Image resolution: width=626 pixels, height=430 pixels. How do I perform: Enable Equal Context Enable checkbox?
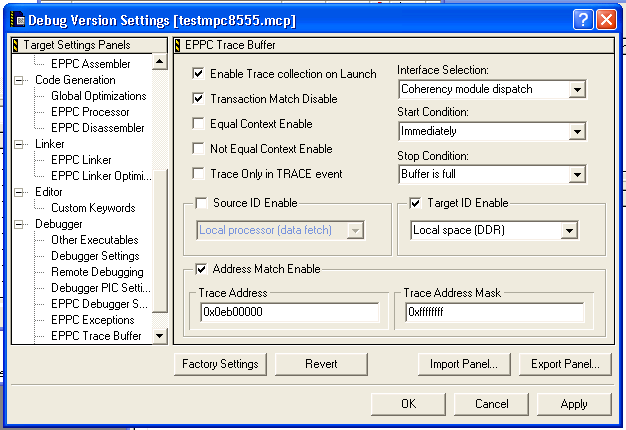point(198,123)
